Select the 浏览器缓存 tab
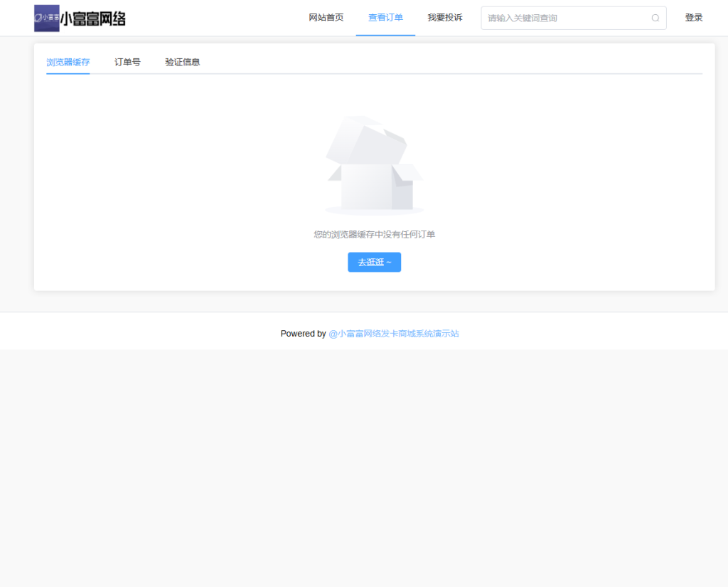Viewport: 728px width, 587px height. point(68,62)
